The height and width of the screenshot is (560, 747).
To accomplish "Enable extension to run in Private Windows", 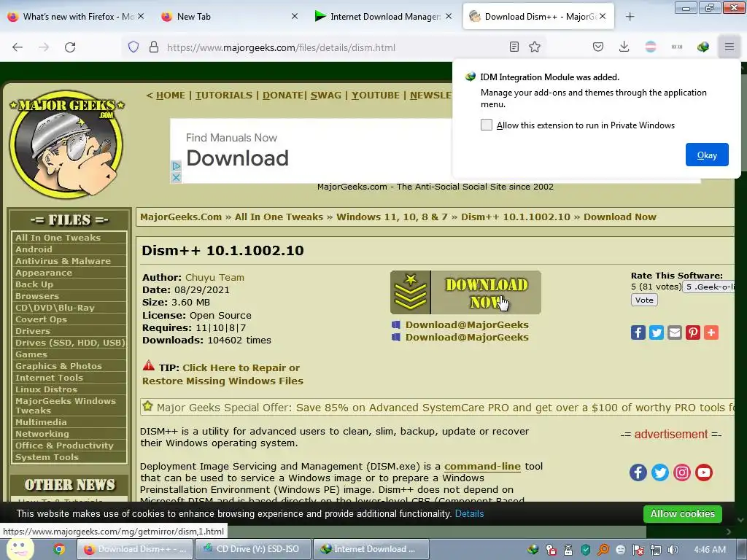I will 486,125.
